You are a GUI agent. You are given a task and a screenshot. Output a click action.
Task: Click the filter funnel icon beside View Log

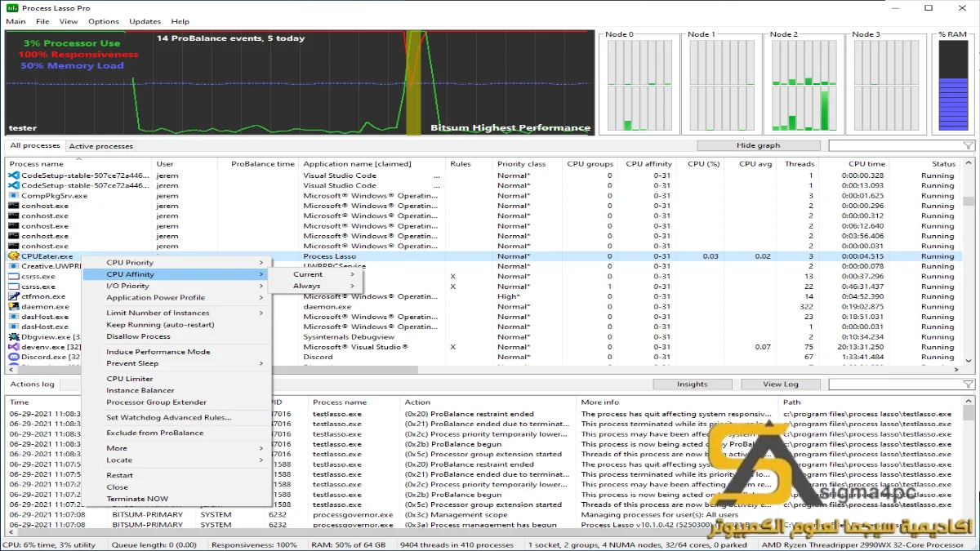968,384
